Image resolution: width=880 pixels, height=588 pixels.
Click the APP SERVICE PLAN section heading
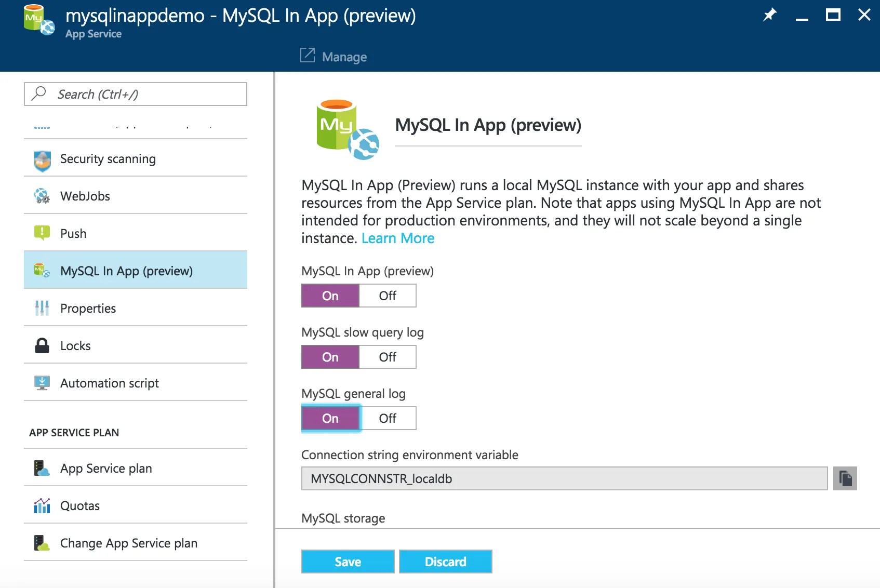(74, 433)
